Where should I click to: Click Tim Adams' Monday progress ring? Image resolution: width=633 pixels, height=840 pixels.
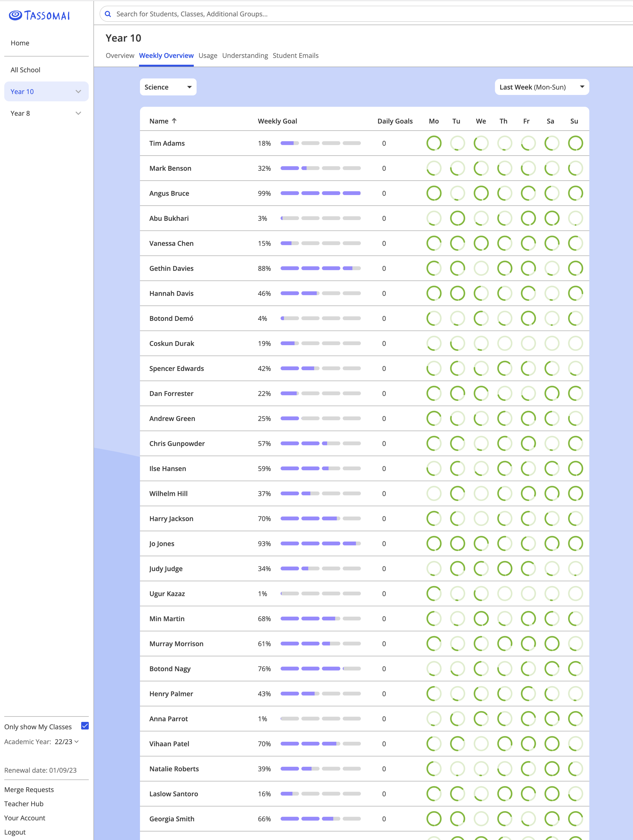pos(434,143)
